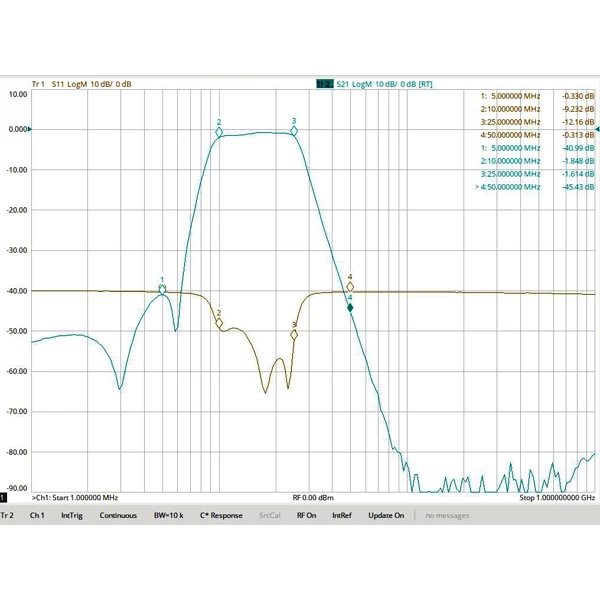Image resolution: width=600 pixels, height=600 pixels.
Task: Click Update On in the status bar
Action: click(x=386, y=515)
